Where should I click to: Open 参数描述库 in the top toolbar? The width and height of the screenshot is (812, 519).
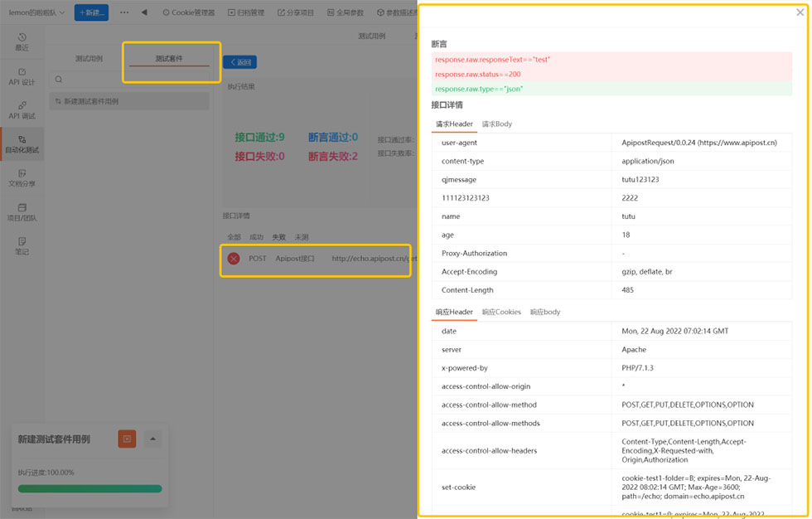397,12
